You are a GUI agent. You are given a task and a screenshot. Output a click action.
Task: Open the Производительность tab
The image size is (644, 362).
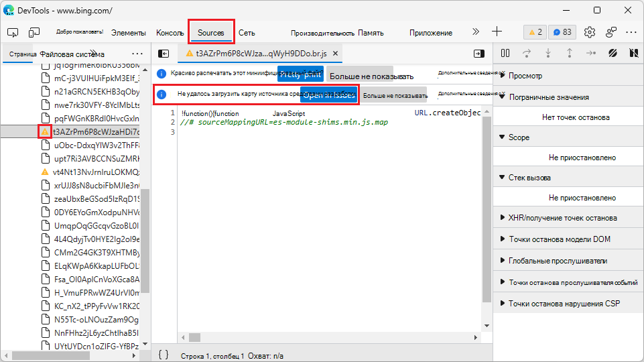click(322, 33)
